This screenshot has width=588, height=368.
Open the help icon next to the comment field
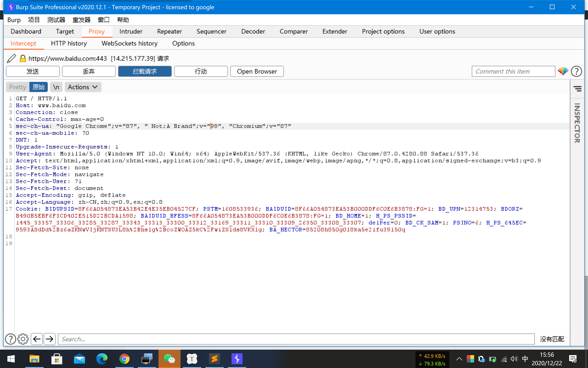pyautogui.click(x=576, y=71)
